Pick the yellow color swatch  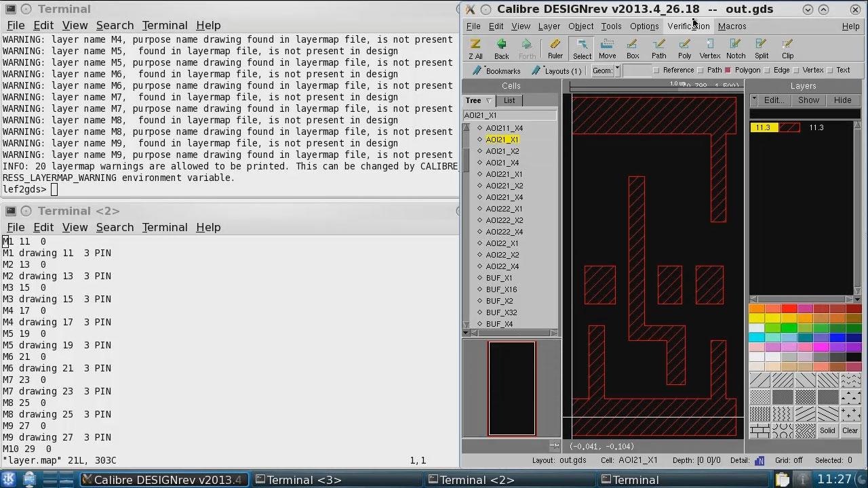coord(757,318)
